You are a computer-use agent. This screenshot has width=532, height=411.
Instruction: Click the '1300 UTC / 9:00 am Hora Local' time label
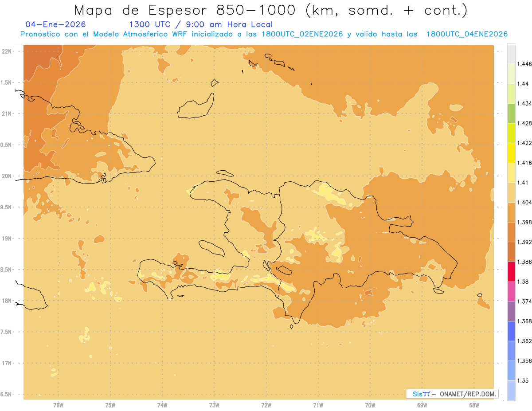coord(201,24)
